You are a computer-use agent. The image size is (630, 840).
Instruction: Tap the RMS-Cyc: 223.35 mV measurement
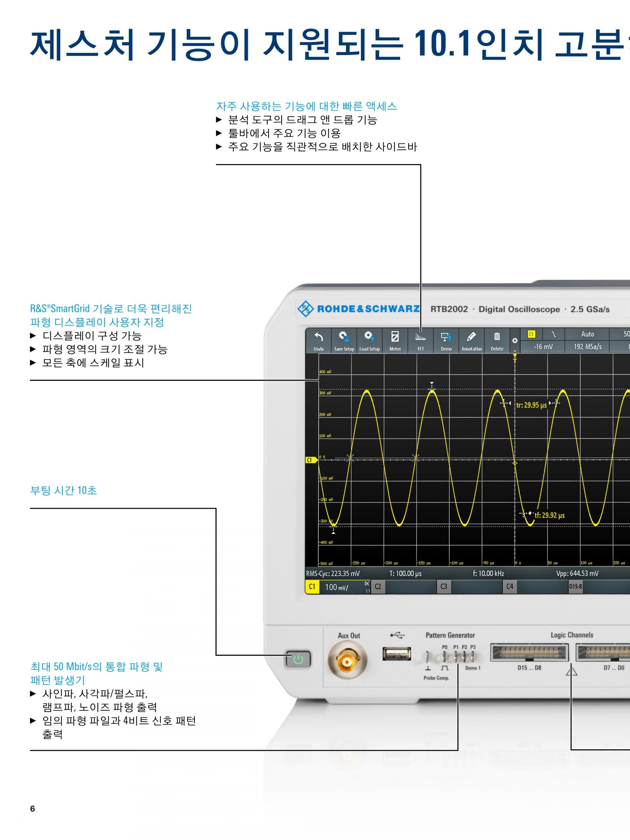333,574
